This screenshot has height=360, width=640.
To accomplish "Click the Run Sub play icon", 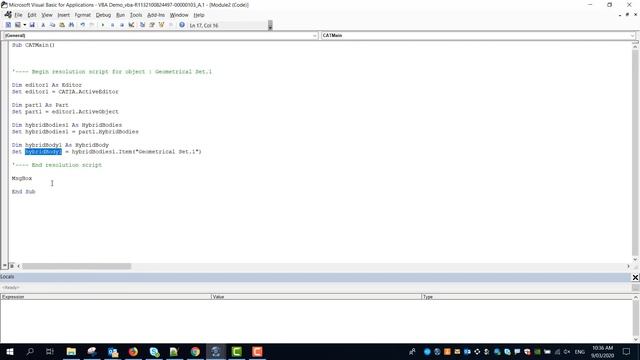I will [x=103, y=25].
